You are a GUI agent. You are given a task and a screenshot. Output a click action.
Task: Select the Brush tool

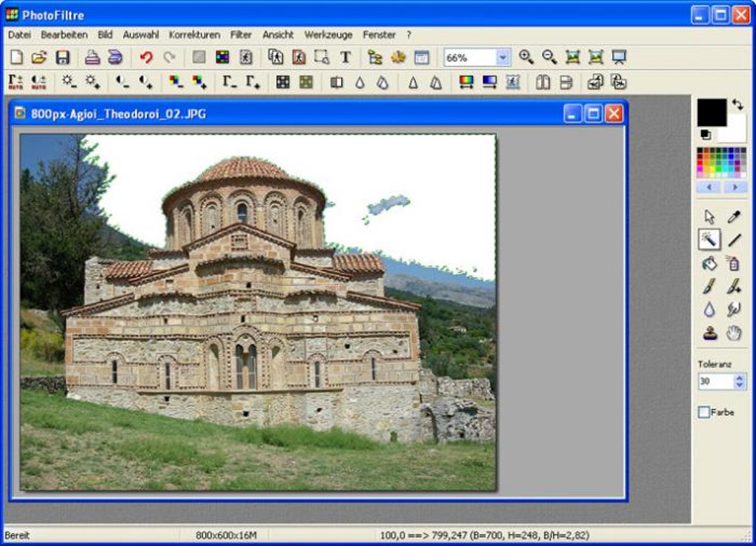[709, 286]
